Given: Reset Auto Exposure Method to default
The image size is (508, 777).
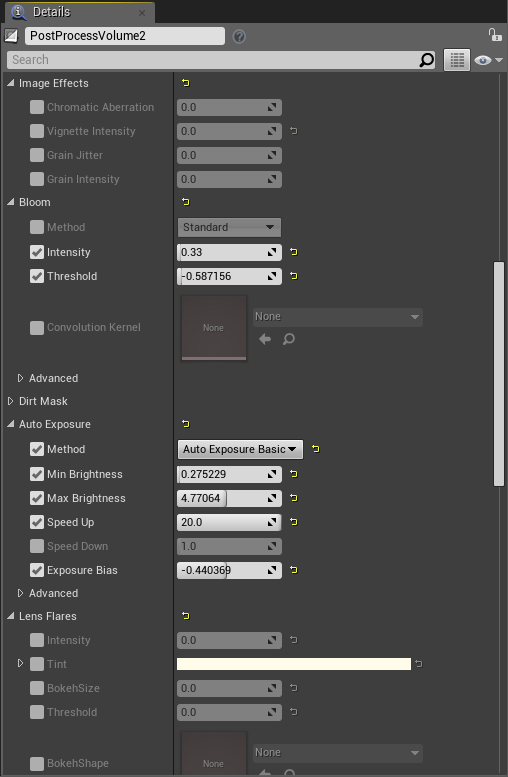Looking at the screenshot, I should click(x=316, y=449).
